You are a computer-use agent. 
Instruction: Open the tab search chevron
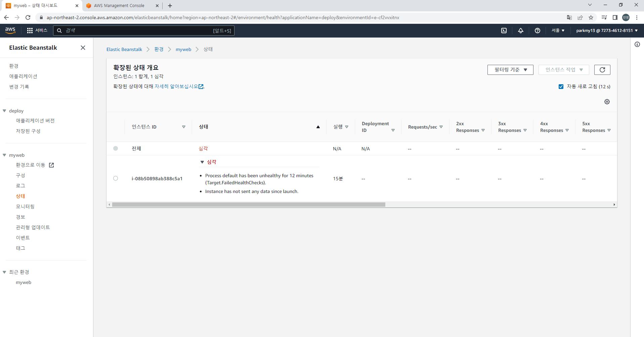tap(590, 5)
